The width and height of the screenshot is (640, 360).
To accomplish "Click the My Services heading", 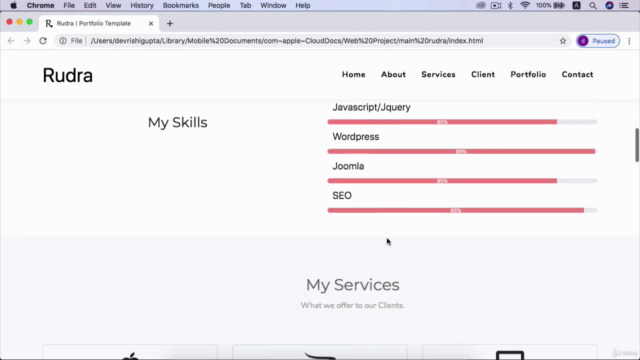I will point(353,285).
